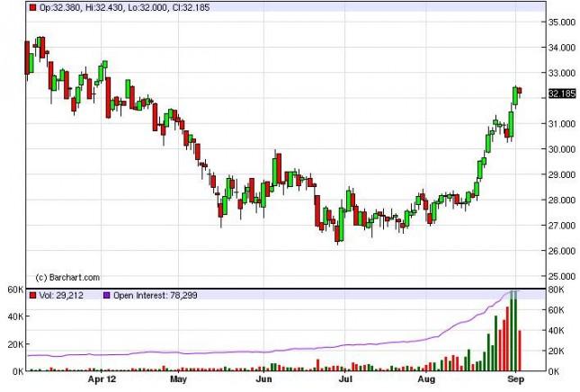This screenshot has height=392, width=580.
Task: Click the Open Interest: 78,299 label
Action: point(155,295)
